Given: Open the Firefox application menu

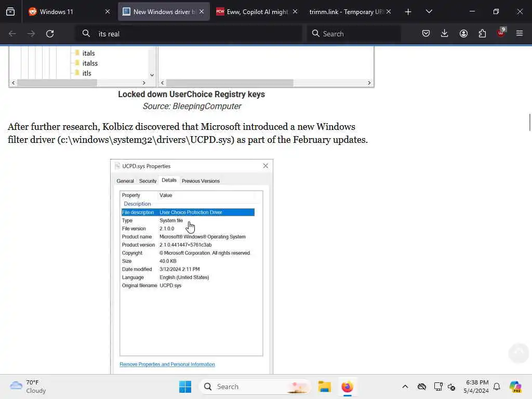Looking at the screenshot, I should pos(520,33).
